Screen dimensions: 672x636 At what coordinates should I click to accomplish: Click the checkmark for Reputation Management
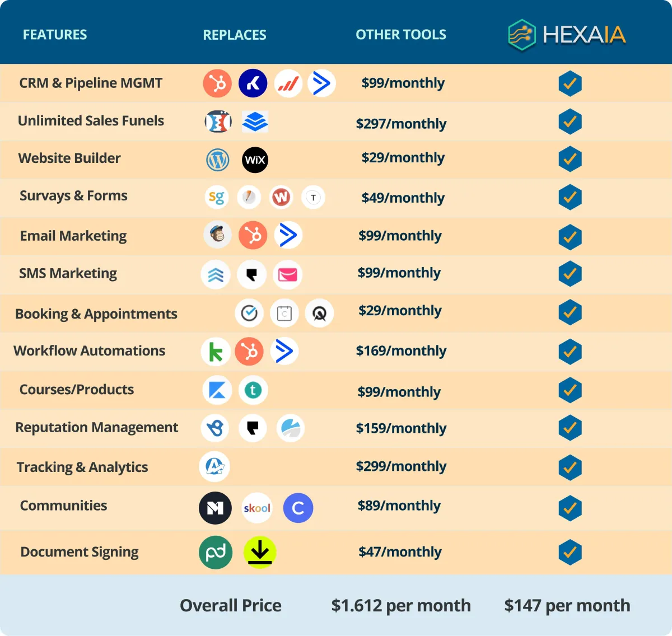(x=570, y=428)
